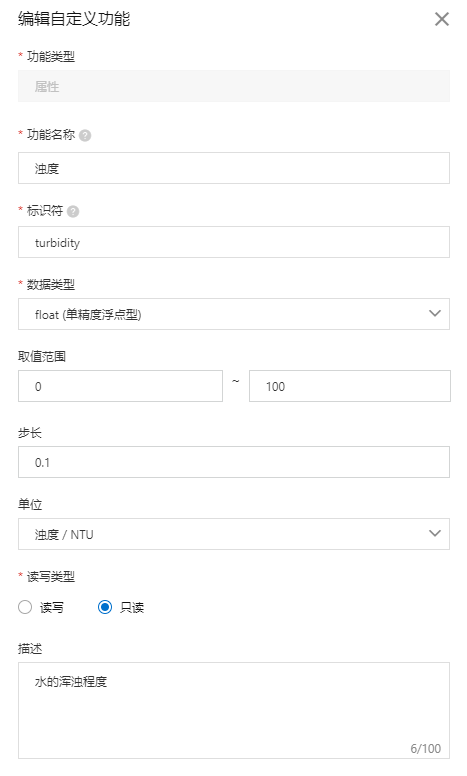Select the 读写 radio button
This screenshot has height=776, width=467.
pyautogui.click(x=25, y=607)
